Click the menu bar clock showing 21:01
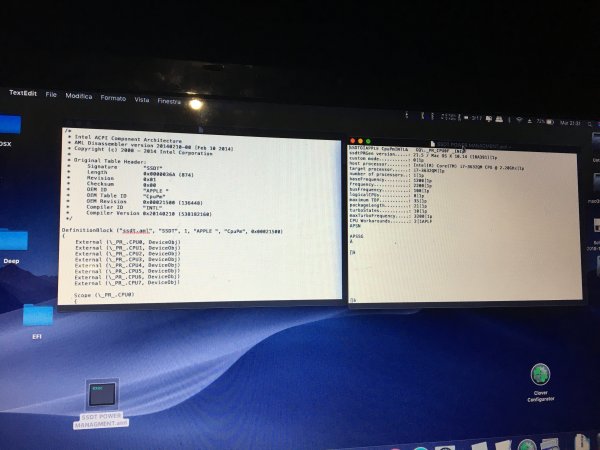Image resolution: width=600 pixels, height=450 pixels. click(x=571, y=123)
